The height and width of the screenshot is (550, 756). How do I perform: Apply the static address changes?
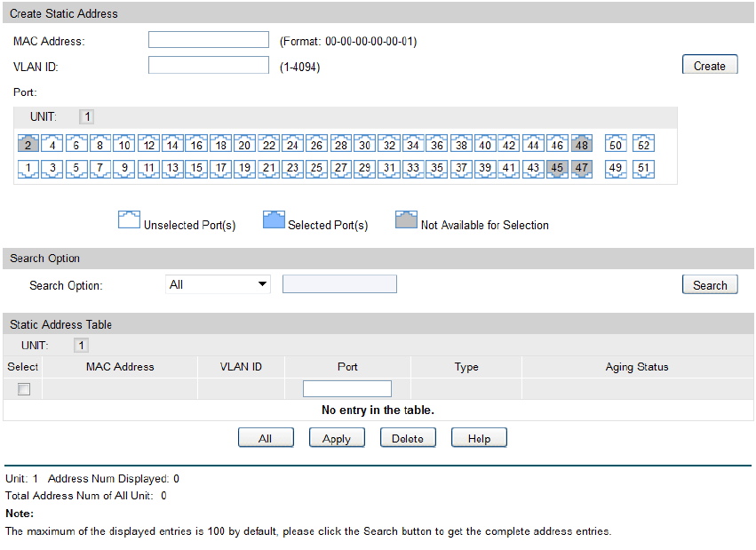point(337,438)
